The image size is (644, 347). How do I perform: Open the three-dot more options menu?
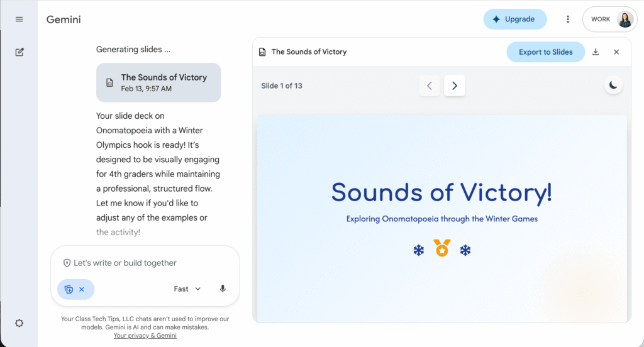[568, 19]
